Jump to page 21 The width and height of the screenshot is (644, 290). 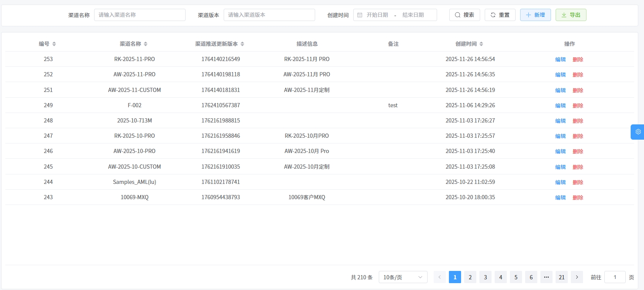coord(561,277)
